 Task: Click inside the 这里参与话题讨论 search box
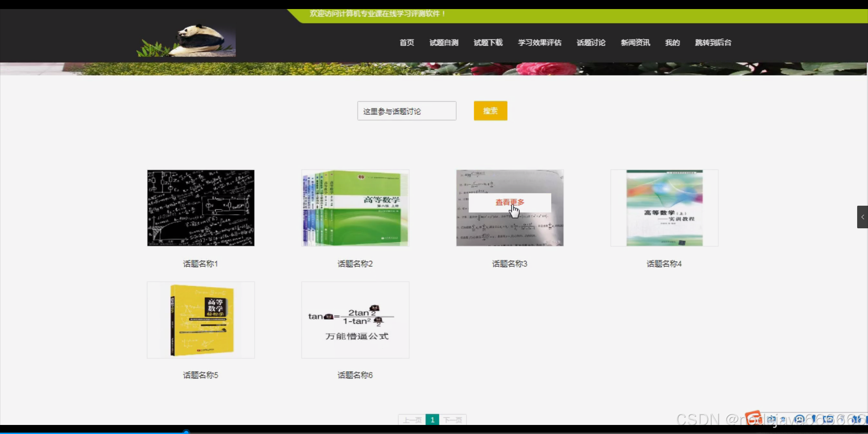[406, 111]
